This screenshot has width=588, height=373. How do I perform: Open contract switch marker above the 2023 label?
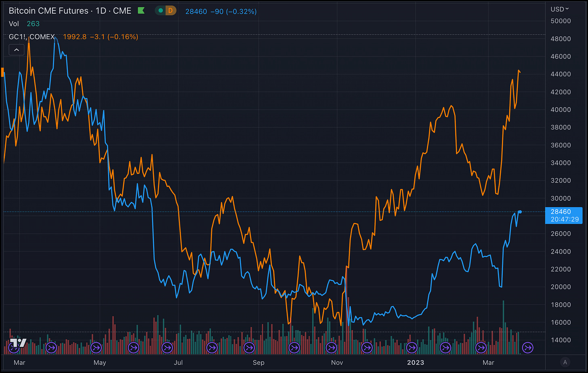pos(412,347)
